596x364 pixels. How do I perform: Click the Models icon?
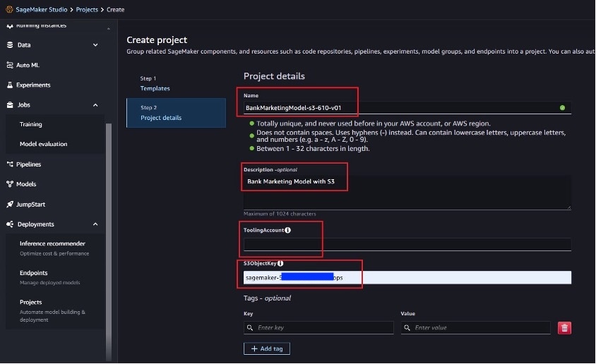pos(10,184)
